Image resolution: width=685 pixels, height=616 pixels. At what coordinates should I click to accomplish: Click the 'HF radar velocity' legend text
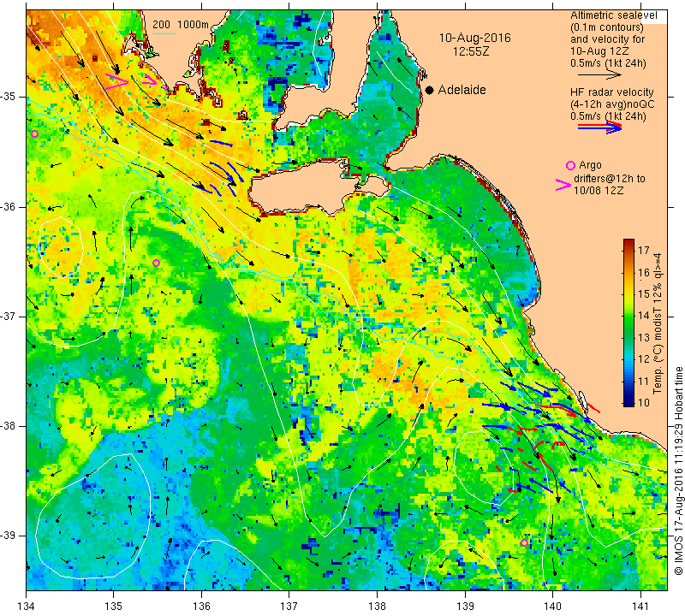point(612,92)
